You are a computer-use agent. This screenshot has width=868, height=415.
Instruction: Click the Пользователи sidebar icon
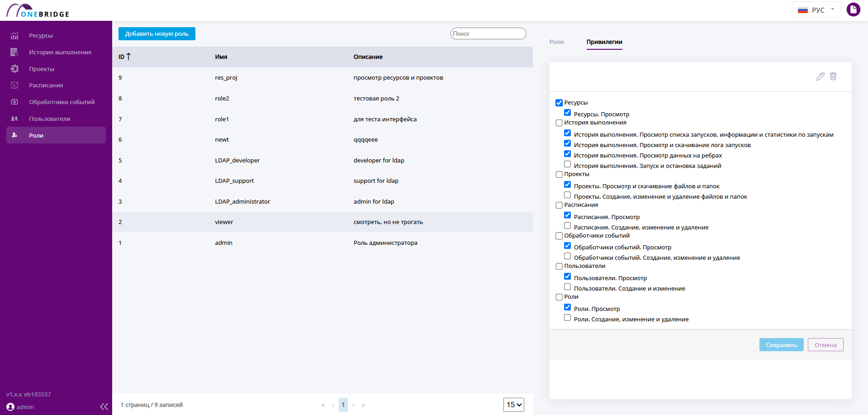14,119
